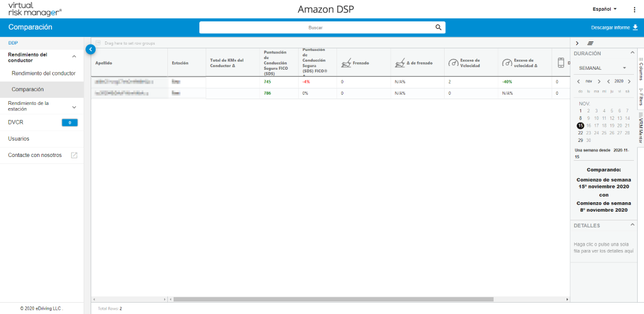Go to next month in calendar
Image resolution: width=644 pixels, height=314 pixels.
click(599, 82)
